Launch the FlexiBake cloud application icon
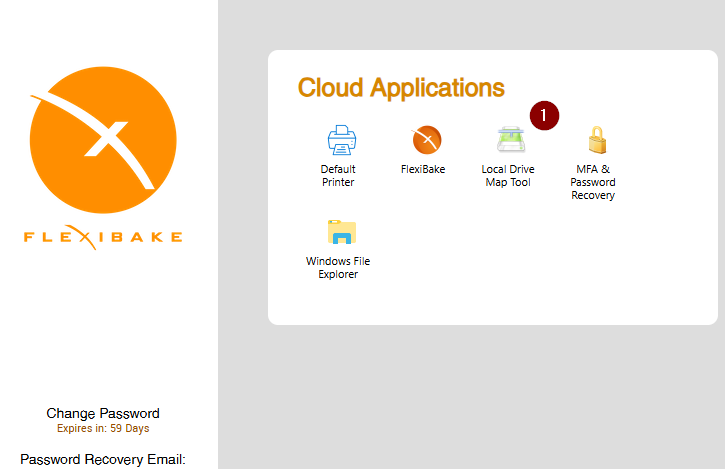Screen dimensions: 725x469 click(427, 140)
